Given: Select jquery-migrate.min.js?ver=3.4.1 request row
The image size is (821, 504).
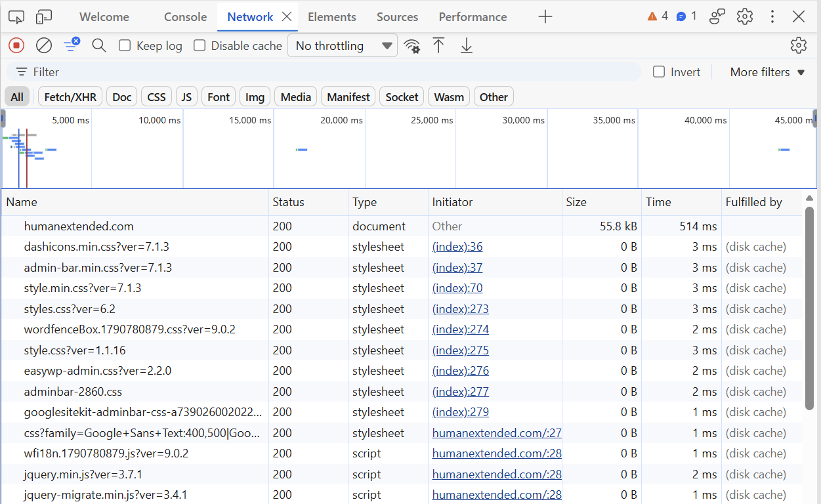Looking at the screenshot, I should (x=402, y=495).
